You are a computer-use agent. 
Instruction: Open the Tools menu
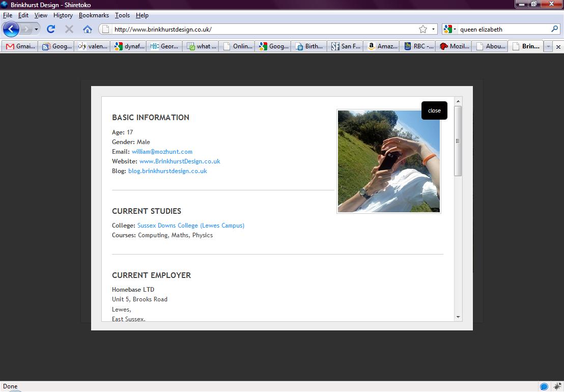coord(122,15)
